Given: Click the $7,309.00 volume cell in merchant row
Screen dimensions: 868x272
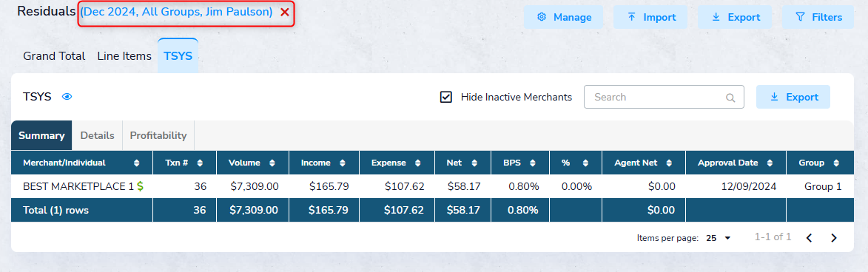Looking at the screenshot, I should (x=254, y=187).
